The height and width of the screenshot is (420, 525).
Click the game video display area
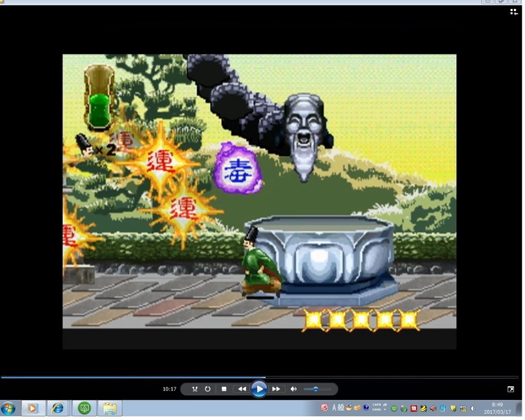(259, 202)
